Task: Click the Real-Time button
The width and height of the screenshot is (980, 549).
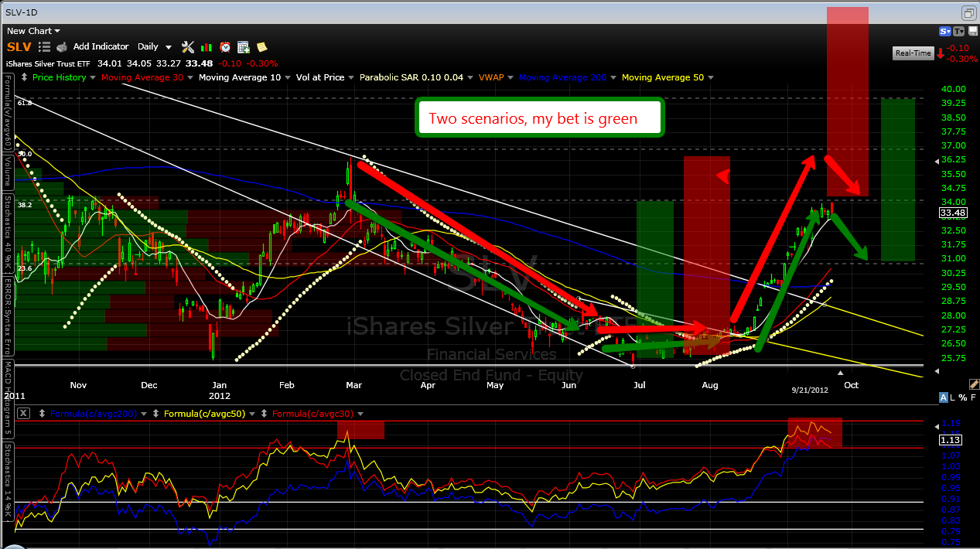Action: click(913, 53)
